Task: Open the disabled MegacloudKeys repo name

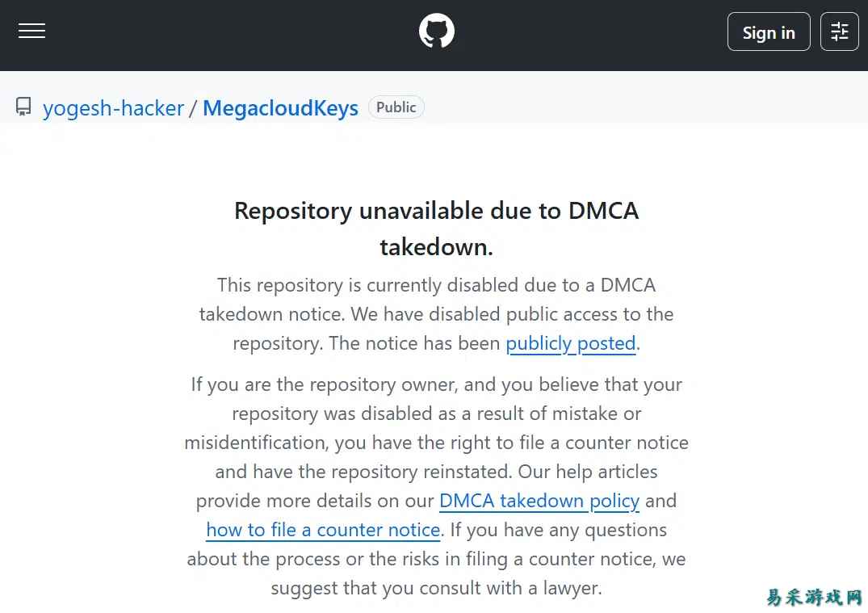Action: click(x=280, y=107)
